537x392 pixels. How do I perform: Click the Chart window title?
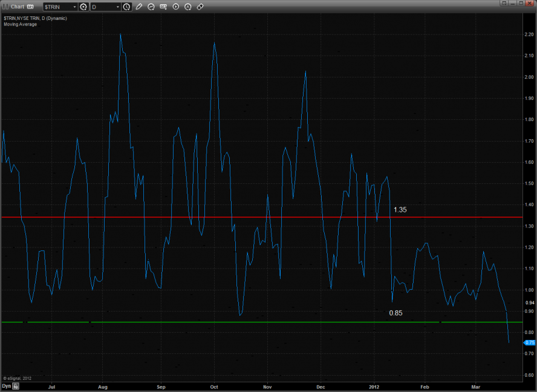[17, 7]
